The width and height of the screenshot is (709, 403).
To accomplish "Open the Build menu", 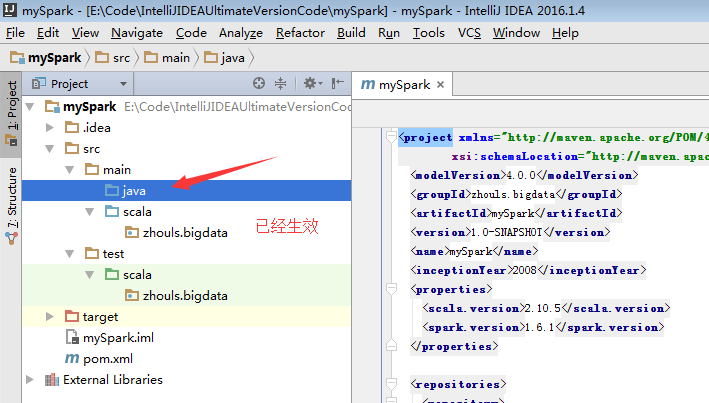I will [x=351, y=33].
